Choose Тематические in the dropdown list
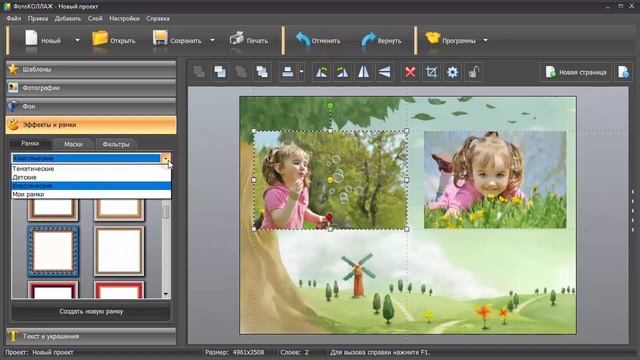Screen dimensions: 640x360 (91, 169)
